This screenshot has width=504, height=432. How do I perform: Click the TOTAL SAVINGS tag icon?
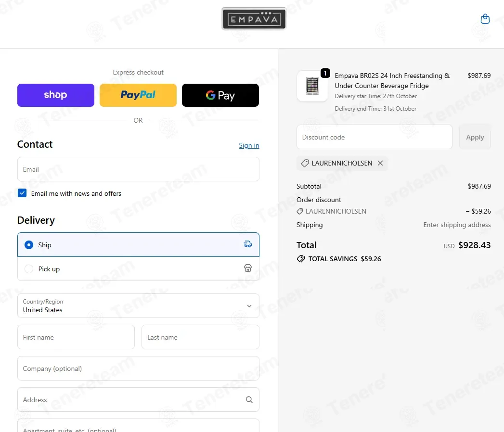point(301,259)
